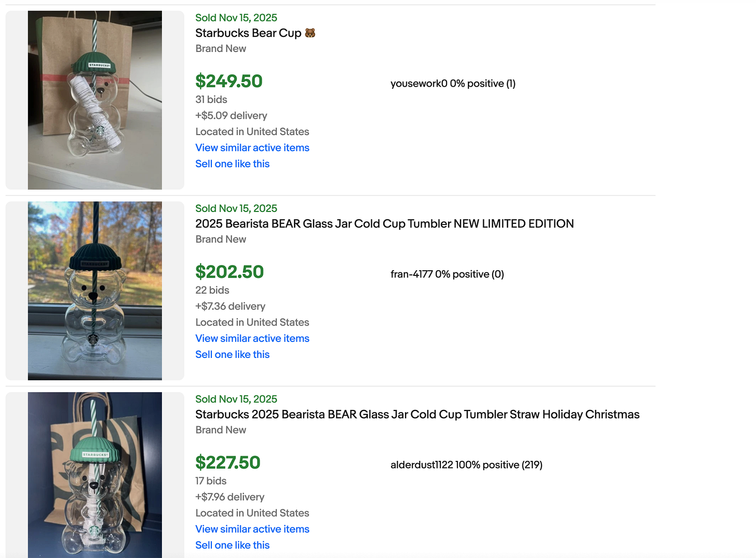756x558 pixels.
Task: Click the Bearista glass jar product photo
Action: [x=95, y=290]
